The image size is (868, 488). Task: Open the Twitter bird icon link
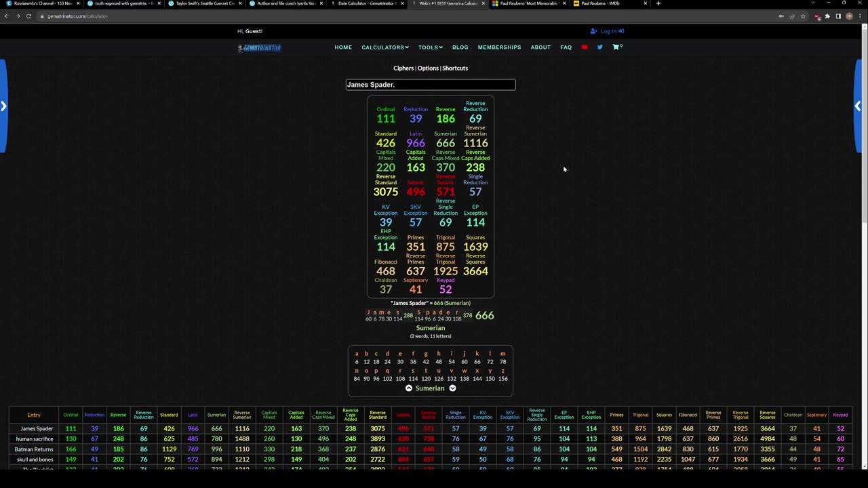tap(600, 47)
